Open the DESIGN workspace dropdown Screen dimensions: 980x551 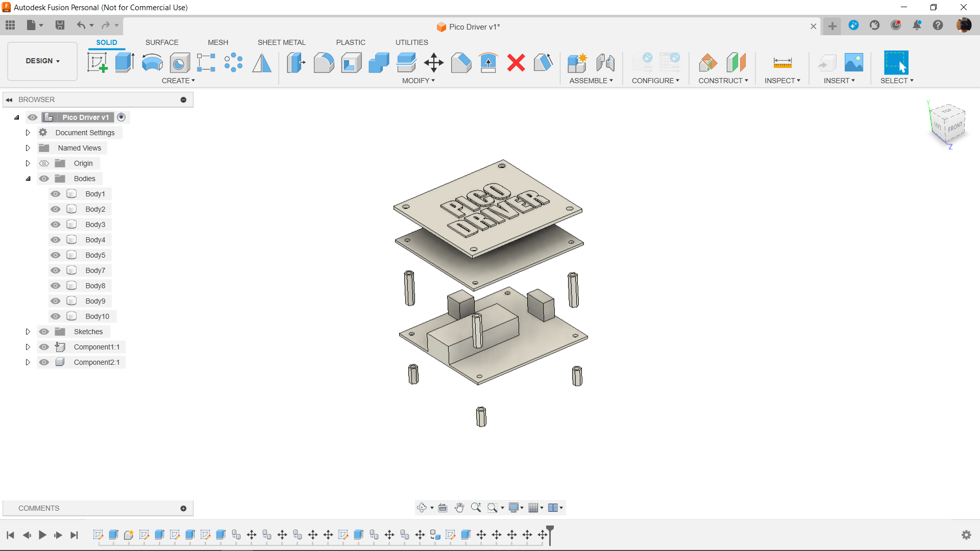click(x=43, y=61)
